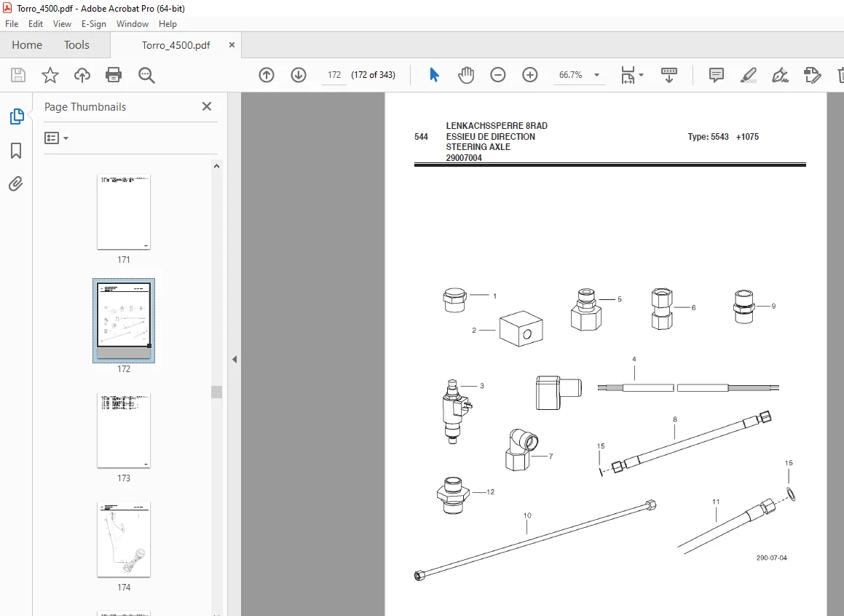Zoom out with the minus icon
The height and width of the screenshot is (616, 844).
pos(498,75)
